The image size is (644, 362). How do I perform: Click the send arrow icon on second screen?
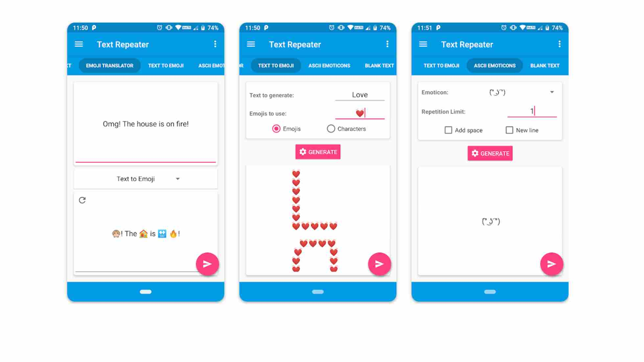(x=379, y=264)
